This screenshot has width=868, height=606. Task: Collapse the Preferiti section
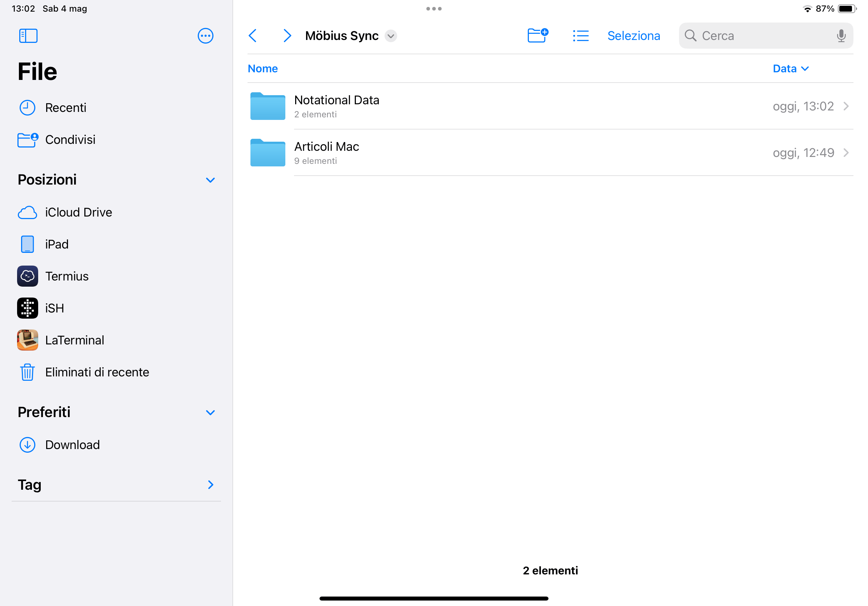[x=210, y=412]
